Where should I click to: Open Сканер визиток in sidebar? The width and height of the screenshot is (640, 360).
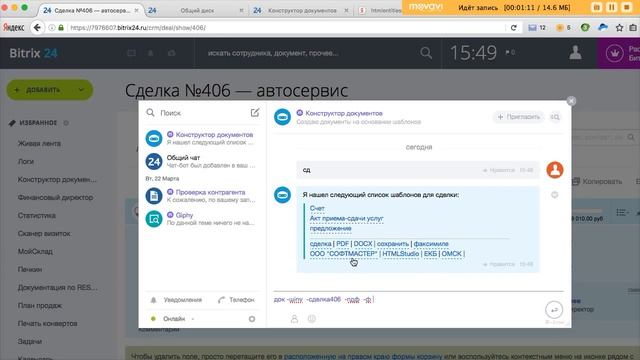pyautogui.click(x=44, y=233)
